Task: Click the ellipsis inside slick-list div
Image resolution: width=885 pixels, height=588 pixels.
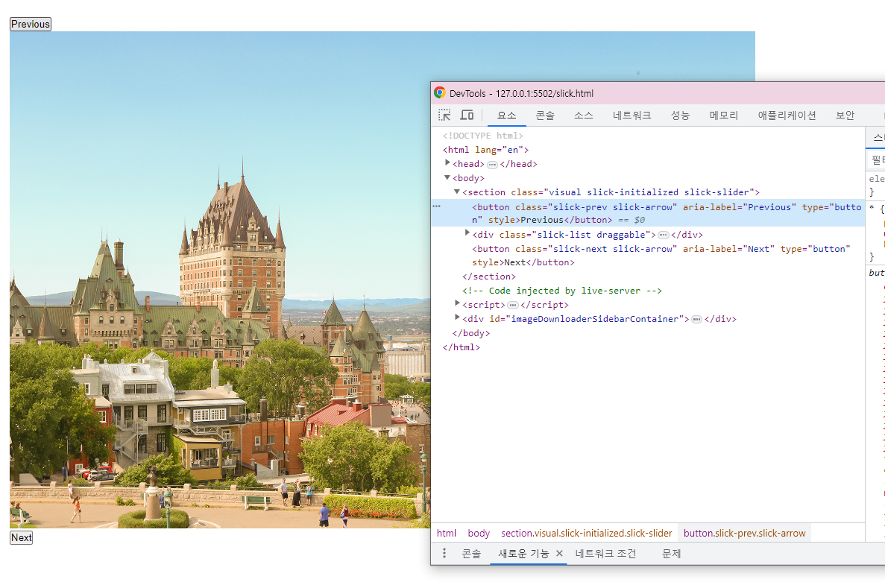Action: point(663,235)
